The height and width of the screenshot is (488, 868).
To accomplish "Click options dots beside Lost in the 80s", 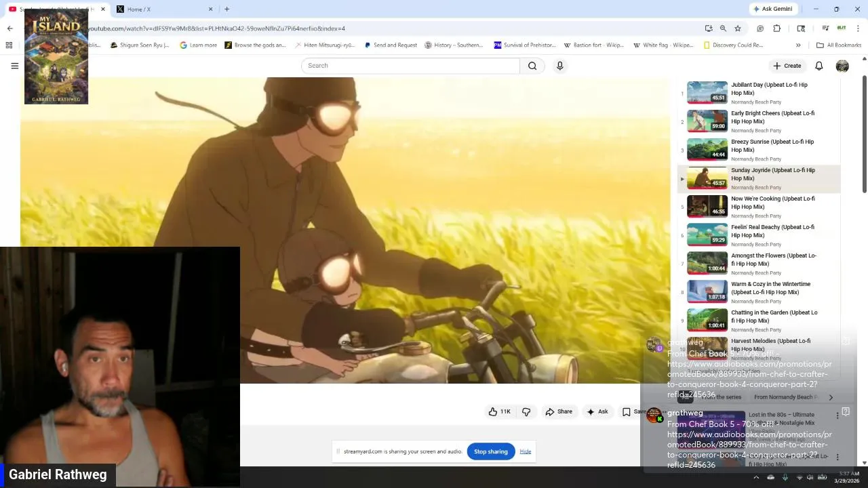I will point(837,415).
